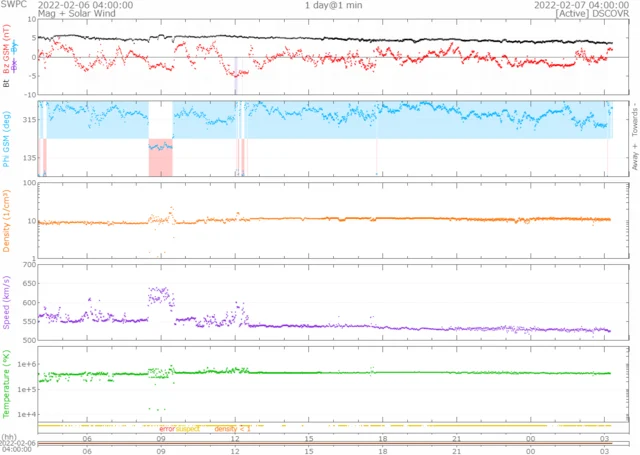This screenshot has width=640, height=455.
Task: Click the 18 hour tick on time axis
Action: coord(383,438)
